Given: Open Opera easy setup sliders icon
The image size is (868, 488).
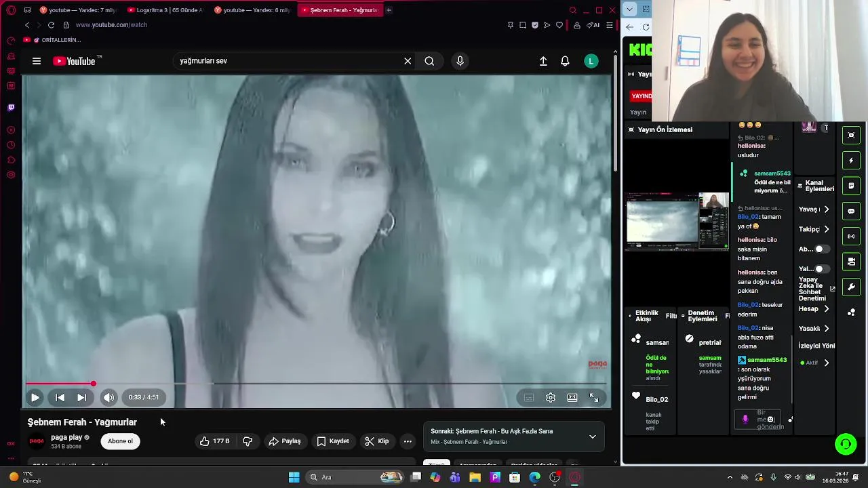Looking at the screenshot, I should click(x=610, y=25).
